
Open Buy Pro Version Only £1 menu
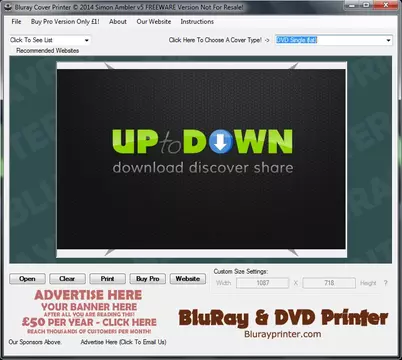click(65, 22)
